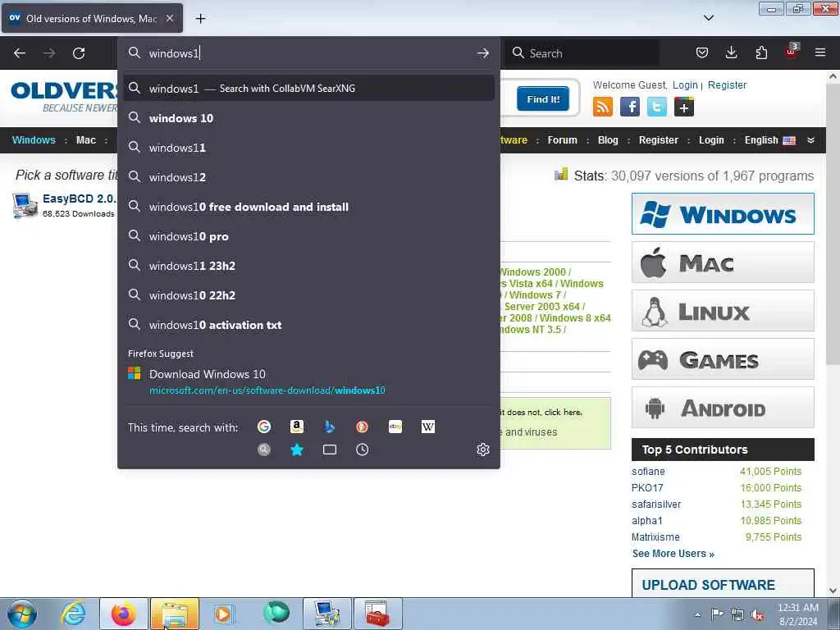The width and height of the screenshot is (840, 630).
Task: Click the Google Plus share icon
Action: click(x=683, y=107)
